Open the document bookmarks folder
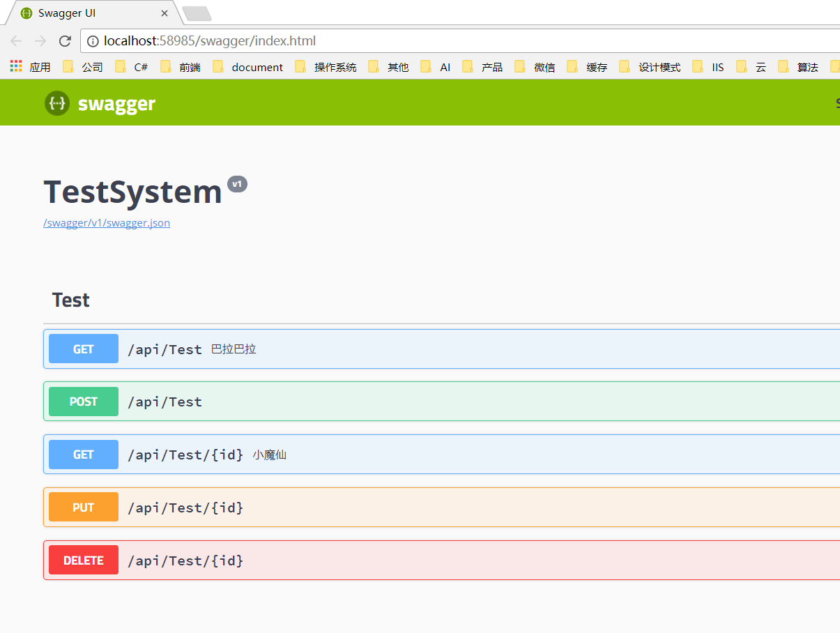Viewport: 840px width, 633px height. 248,67
